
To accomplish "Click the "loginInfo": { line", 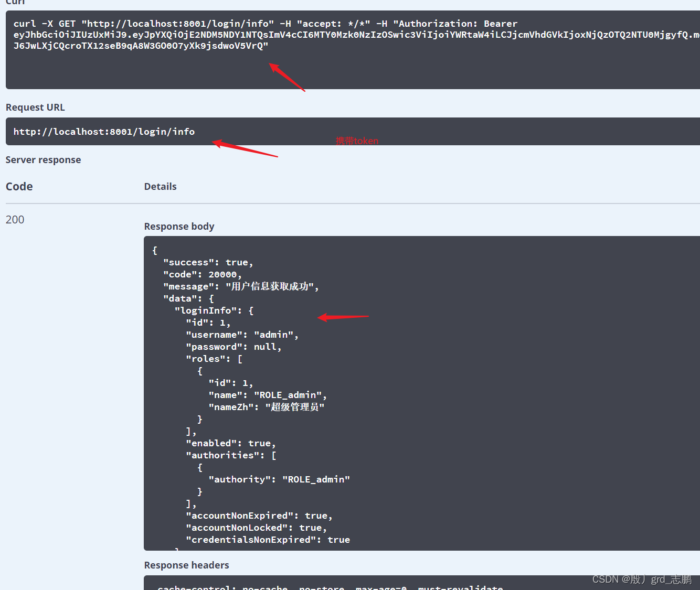I will pyautogui.click(x=214, y=310).
